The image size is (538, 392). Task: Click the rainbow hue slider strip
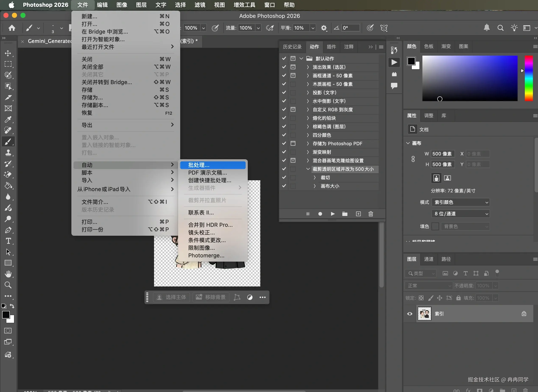[529, 78]
